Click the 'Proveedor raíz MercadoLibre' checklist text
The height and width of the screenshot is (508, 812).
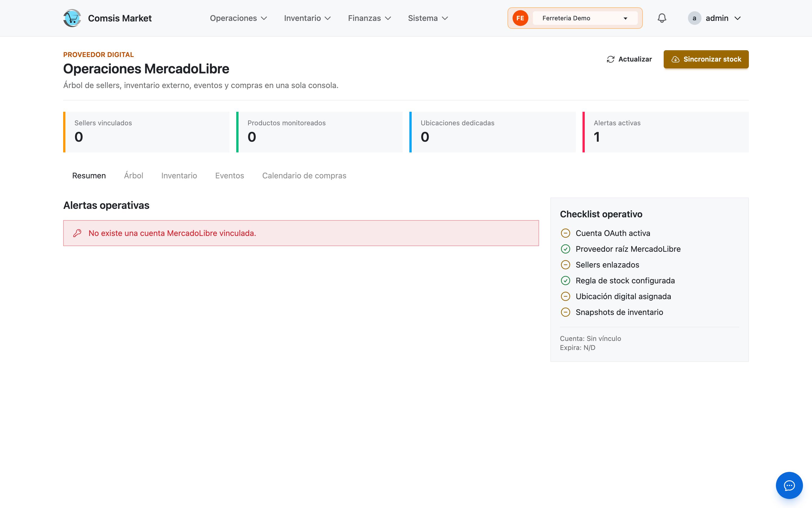[x=628, y=249]
